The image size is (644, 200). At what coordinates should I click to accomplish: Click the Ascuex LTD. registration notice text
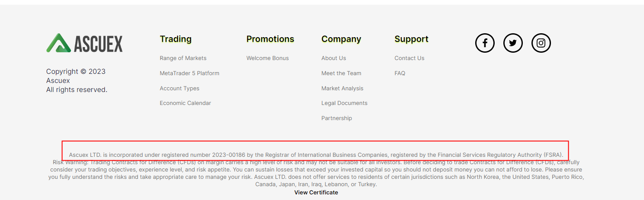coord(316,155)
